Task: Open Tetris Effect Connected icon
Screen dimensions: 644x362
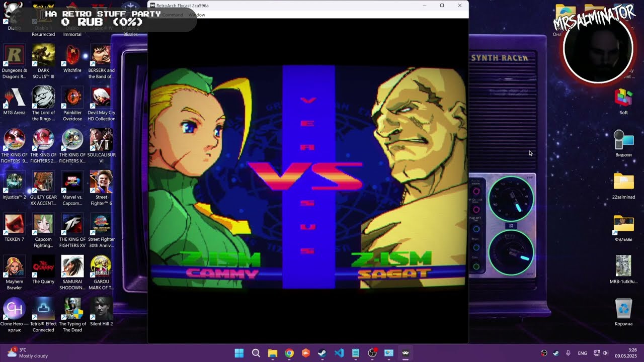Action: click(43, 315)
